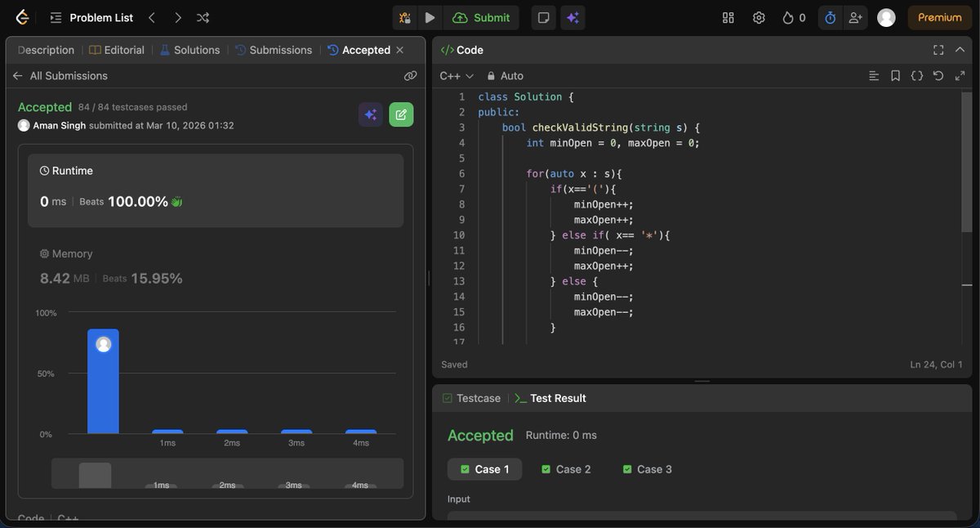Go to the previous problem arrow
Image resolution: width=980 pixels, height=528 pixels.
point(151,17)
